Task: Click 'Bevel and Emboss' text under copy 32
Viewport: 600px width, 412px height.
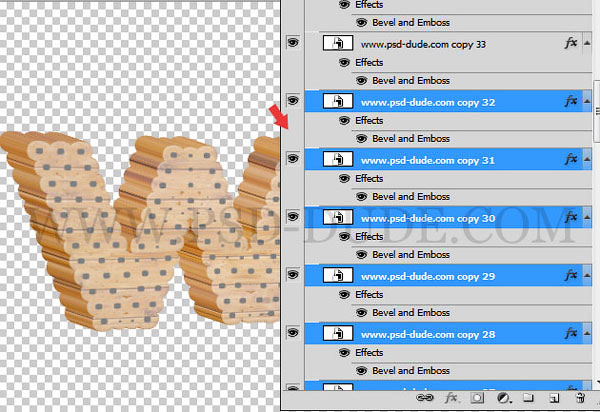Action: point(411,138)
